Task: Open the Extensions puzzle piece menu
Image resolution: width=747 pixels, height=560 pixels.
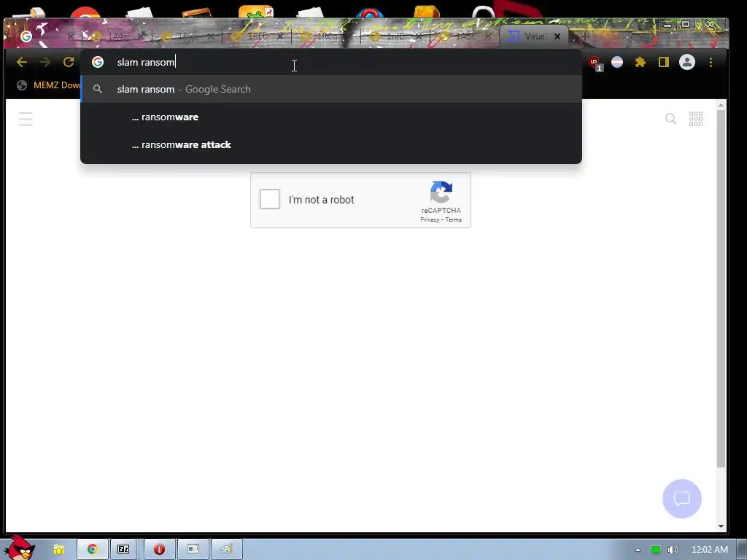Action: click(640, 62)
